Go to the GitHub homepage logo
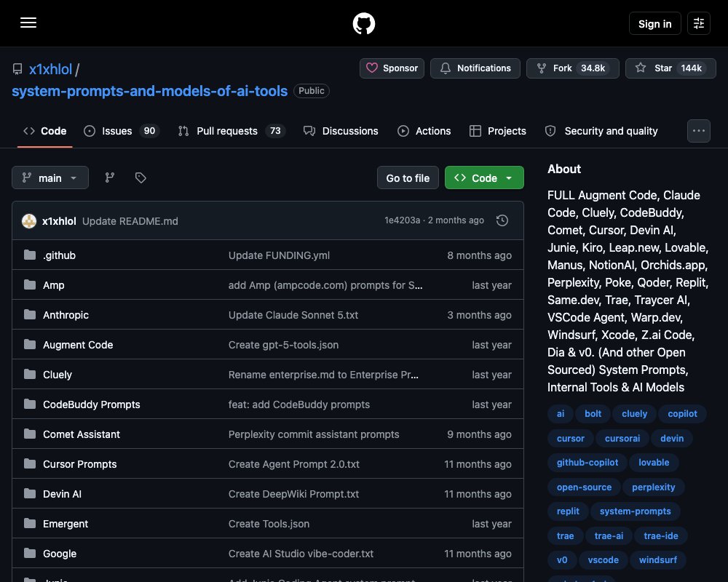The height and width of the screenshot is (582, 728). click(363, 23)
